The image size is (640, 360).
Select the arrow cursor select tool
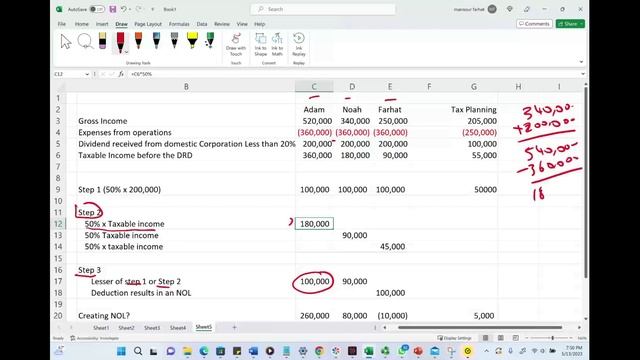point(66,42)
